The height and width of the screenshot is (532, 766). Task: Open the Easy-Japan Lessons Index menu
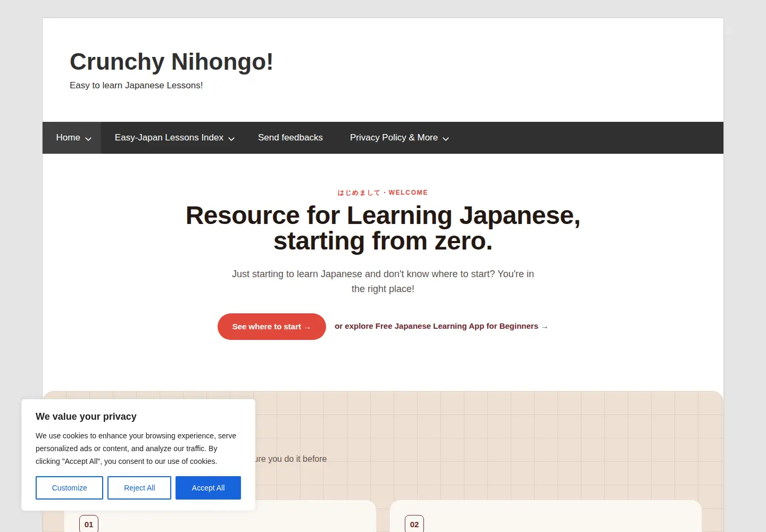click(169, 138)
